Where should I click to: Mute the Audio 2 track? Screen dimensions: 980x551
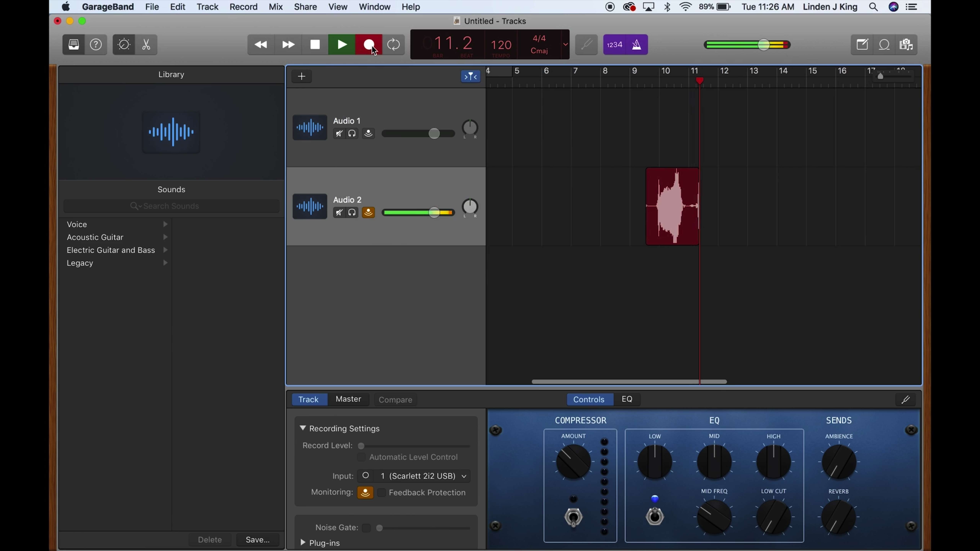(339, 213)
